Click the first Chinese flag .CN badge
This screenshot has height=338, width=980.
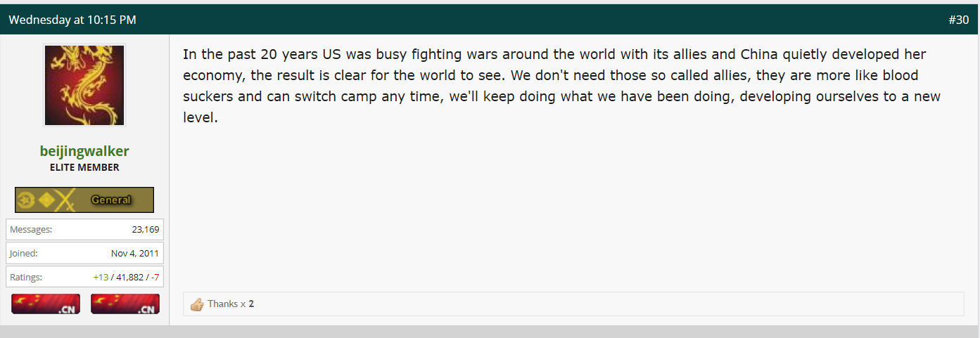pyautogui.click(x=46, y=304)
